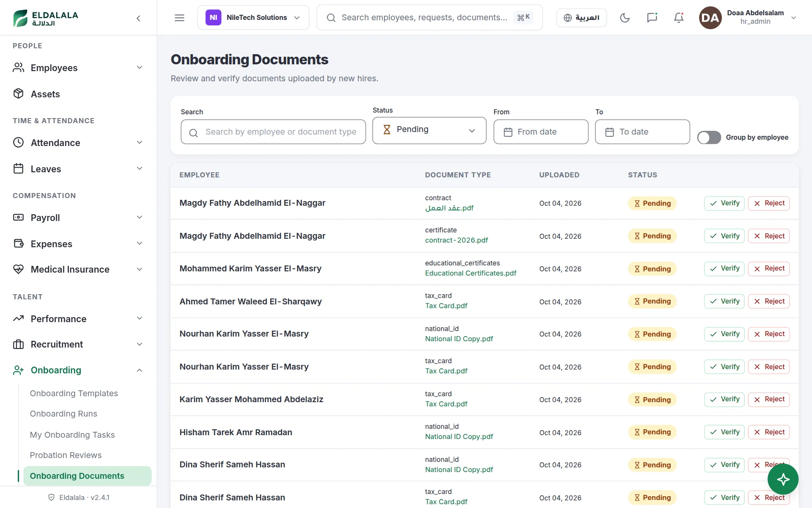812x508 pixels.
Task: Open the NileTech Solutions company dropdown
Action: [253, 18]
